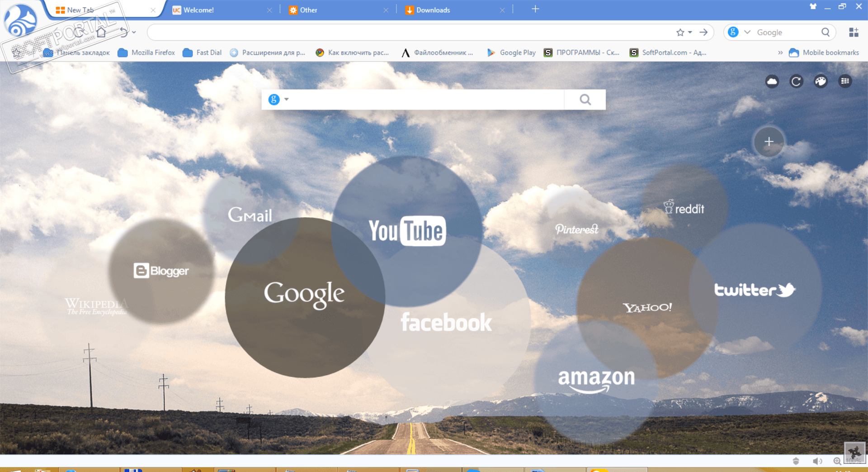Open the Gmail bubble
This screenshot has width=868, height=472.
[250, 215]
